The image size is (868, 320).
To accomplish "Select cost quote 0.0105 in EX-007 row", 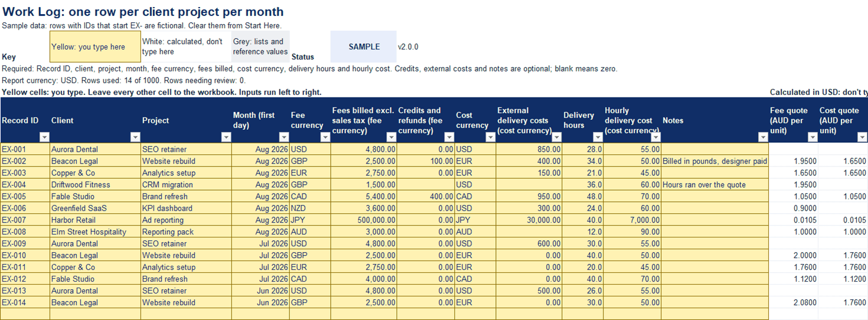I will click(843, 220).
